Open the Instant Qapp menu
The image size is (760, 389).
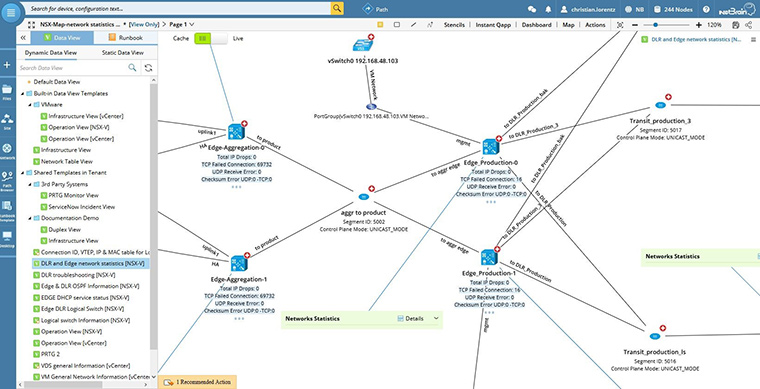click(x=493, y=25)
